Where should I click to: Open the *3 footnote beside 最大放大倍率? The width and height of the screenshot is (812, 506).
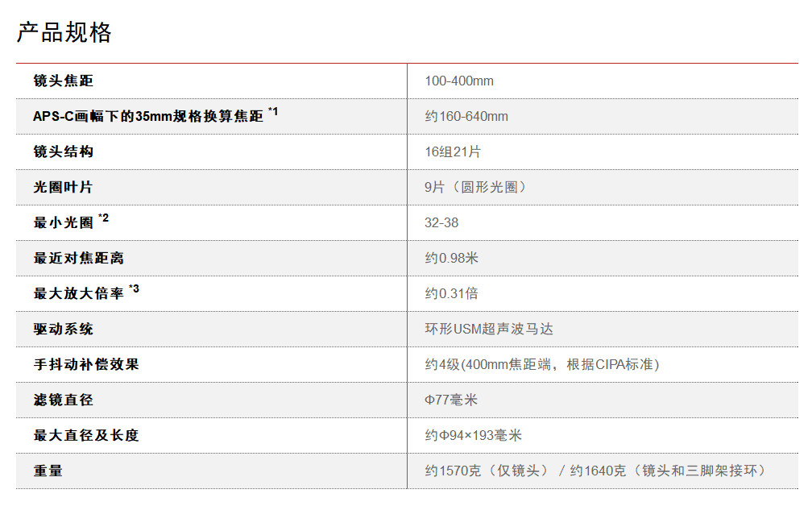[x=134, y=289]
